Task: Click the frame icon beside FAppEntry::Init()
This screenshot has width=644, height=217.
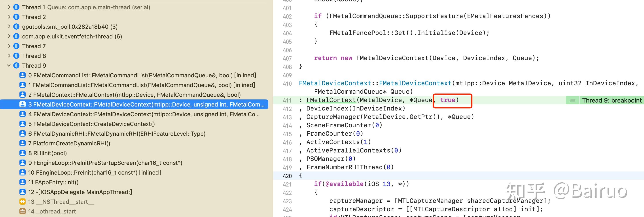Action: [x=23, y=182]
